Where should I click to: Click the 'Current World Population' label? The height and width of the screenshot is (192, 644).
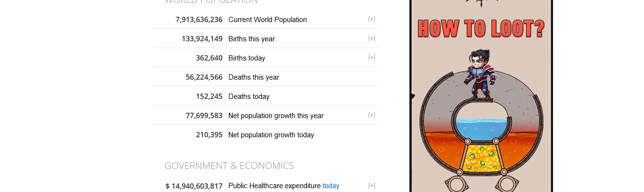268,20
